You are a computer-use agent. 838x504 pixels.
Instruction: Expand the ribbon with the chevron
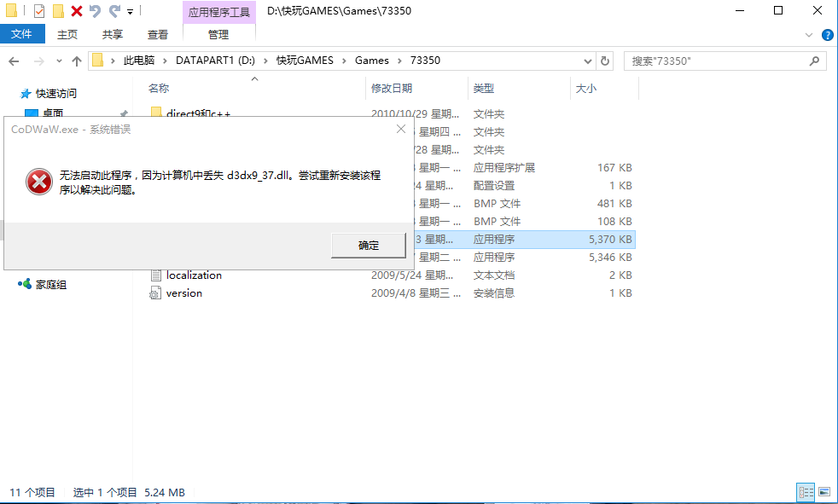[x=809, y=35]
